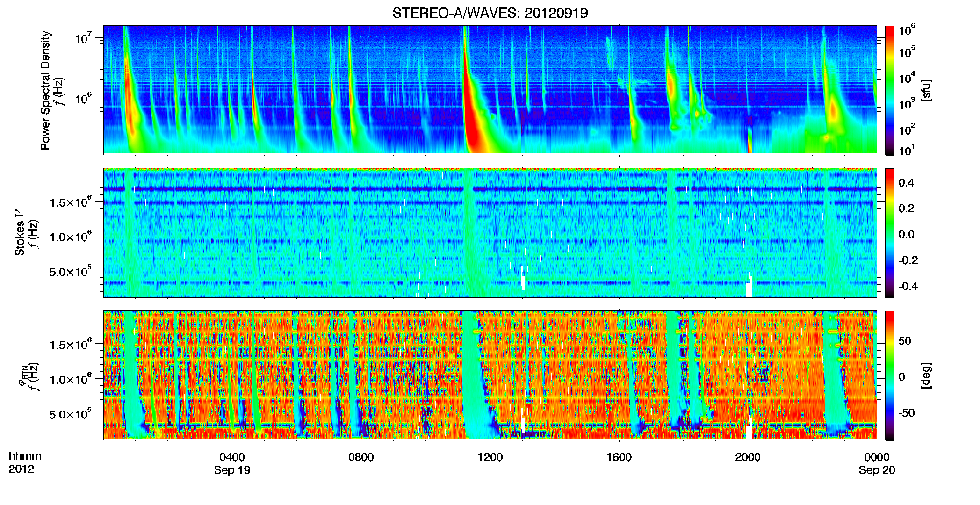Click the "-50" degrees color bar value
The height and width of the screenshot is (505, 980).
906,413
